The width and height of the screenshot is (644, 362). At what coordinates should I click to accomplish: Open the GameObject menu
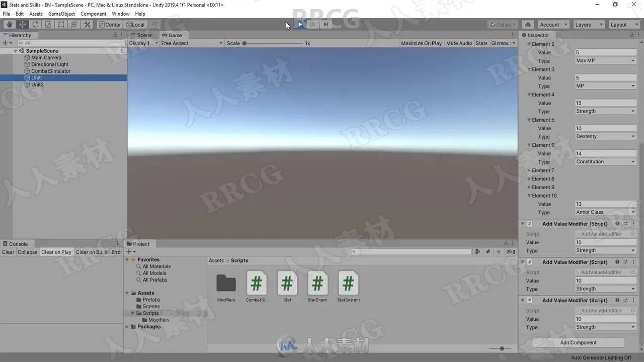coord(61,14)
